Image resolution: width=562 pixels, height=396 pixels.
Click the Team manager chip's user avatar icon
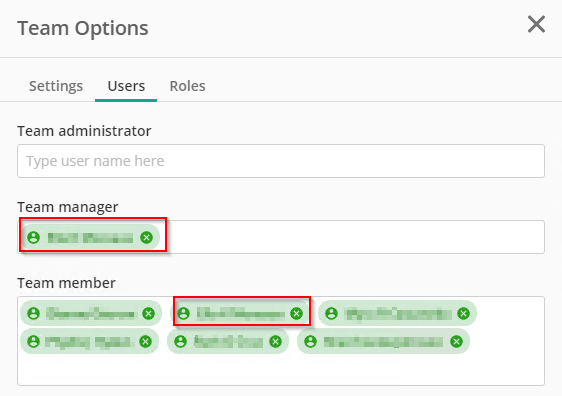34,237
